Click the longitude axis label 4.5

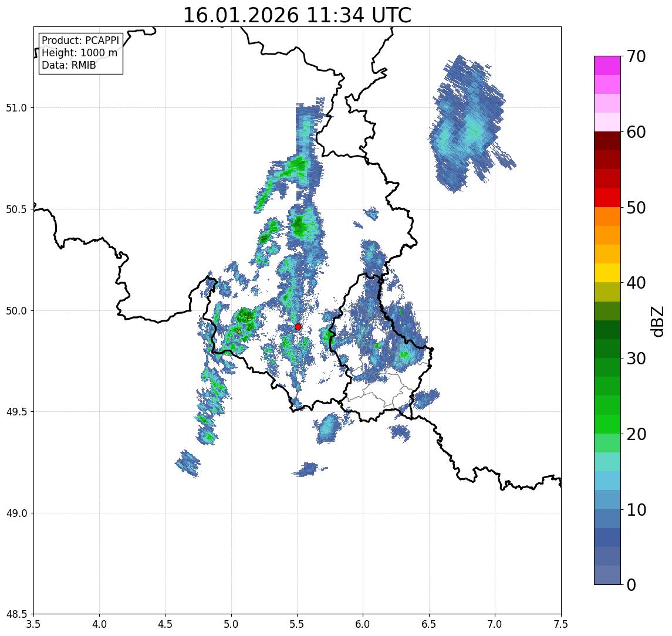tap(166, 624)
